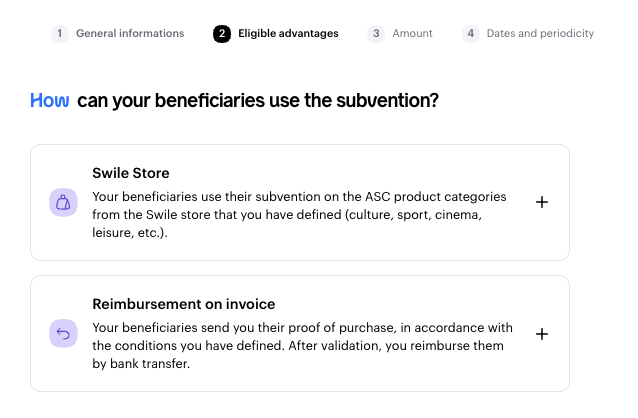This screenshot has height=418, width=638.
Task: Select the Reimbursement on invoice title
Action: tap(183, 304)
